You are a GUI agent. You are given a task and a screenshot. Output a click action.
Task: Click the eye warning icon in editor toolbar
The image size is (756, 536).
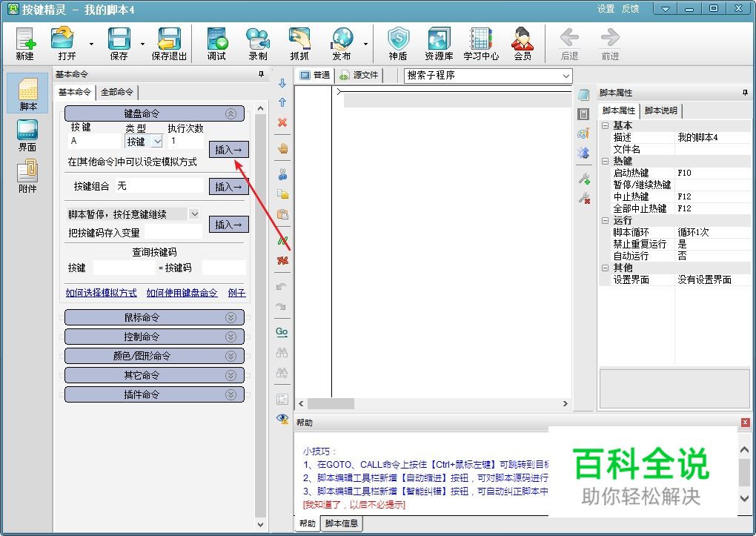(282, 418)
